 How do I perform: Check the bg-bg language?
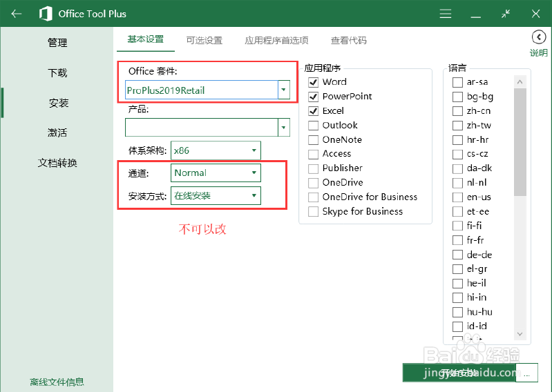tap(457, 97)
